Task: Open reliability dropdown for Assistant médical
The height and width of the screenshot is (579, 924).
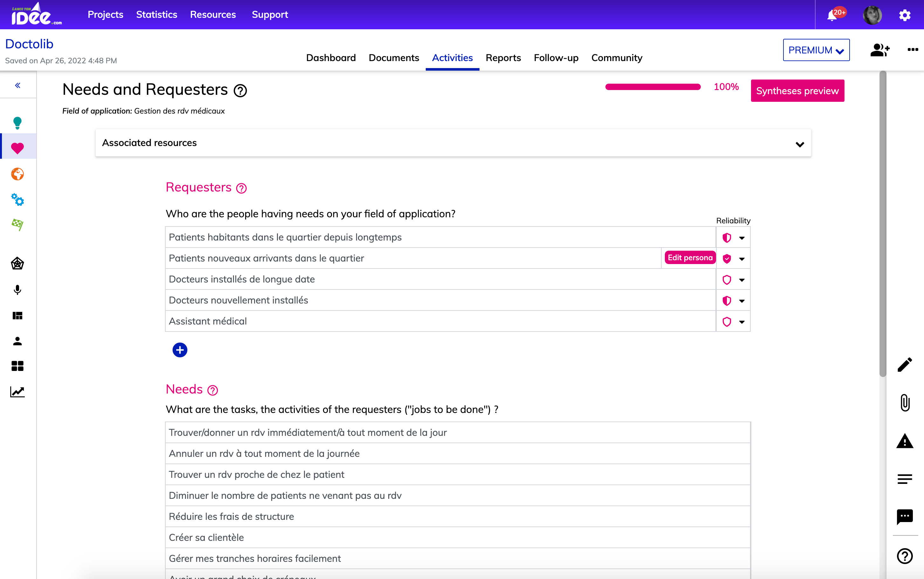Action: pyautogui.click(x=741, y=322)
